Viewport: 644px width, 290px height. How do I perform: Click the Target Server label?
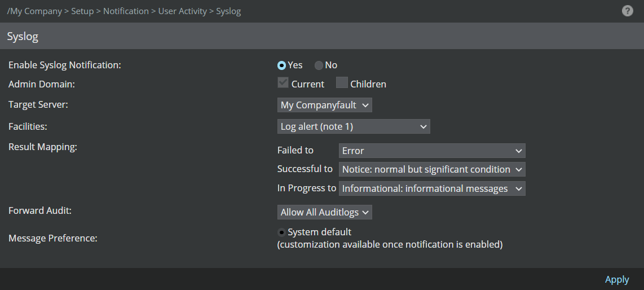(x=38, y=104)
